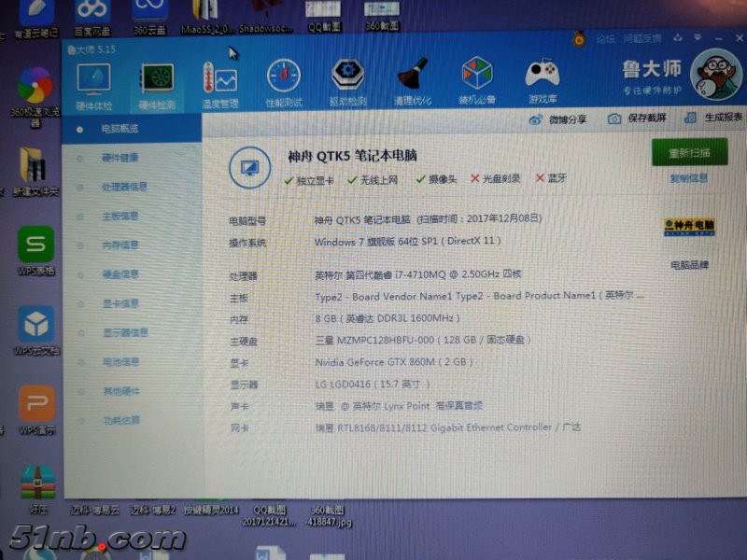This screenshot has width=747, height=560.
Task: Open the WPS演示 desktop icon
Action: pyautogui.click(x=37, y=411)
